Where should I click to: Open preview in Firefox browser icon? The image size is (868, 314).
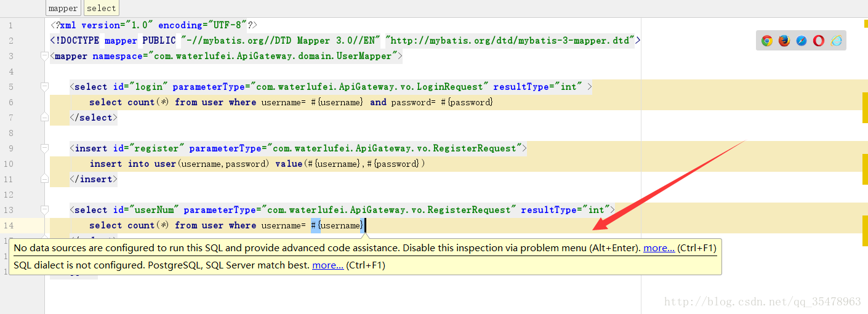tap(784, 41)
